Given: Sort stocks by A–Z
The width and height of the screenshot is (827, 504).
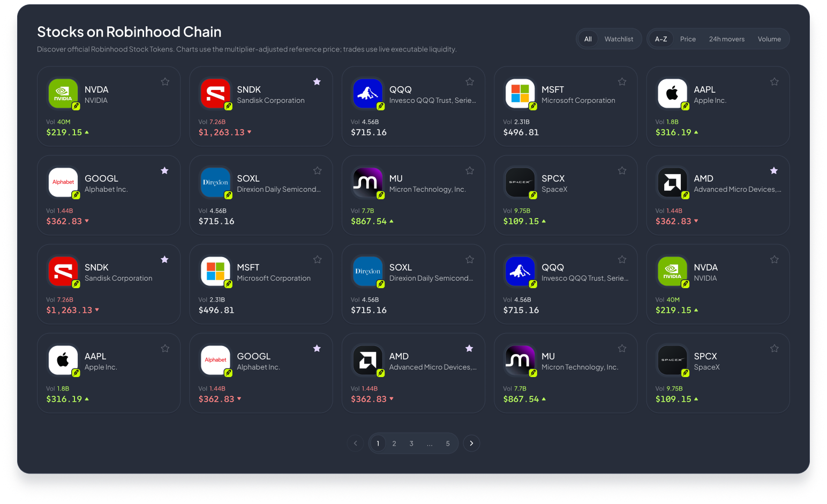Looking at the screenshot, I should click(661, 39).
